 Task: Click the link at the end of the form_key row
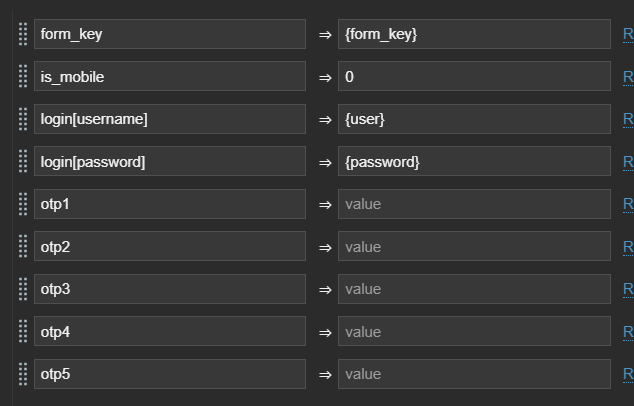tap(628, 34)
